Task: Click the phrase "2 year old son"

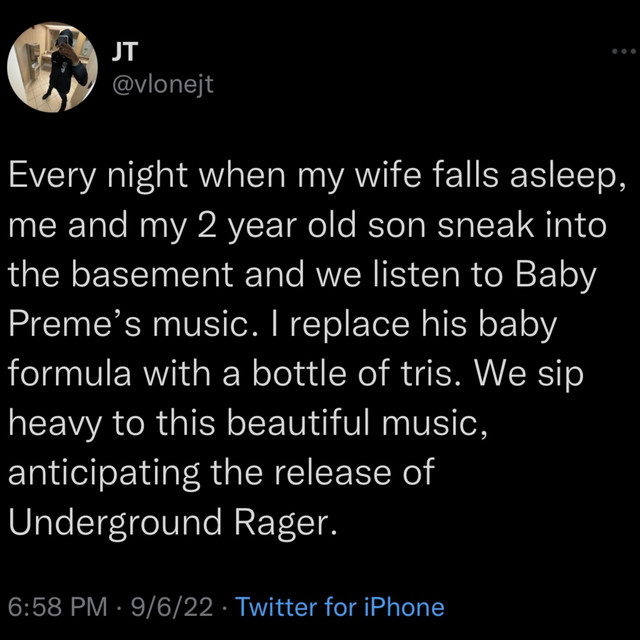Action: (310, 227)
